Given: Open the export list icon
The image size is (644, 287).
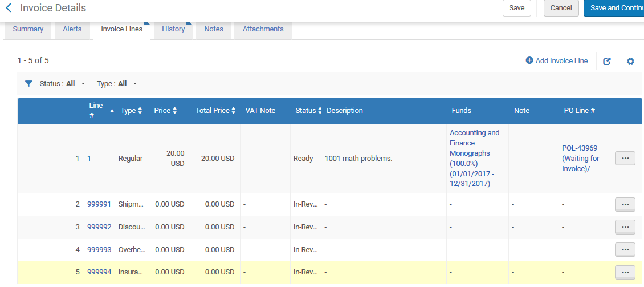Looking at the screenshot, I should point(606,61).
